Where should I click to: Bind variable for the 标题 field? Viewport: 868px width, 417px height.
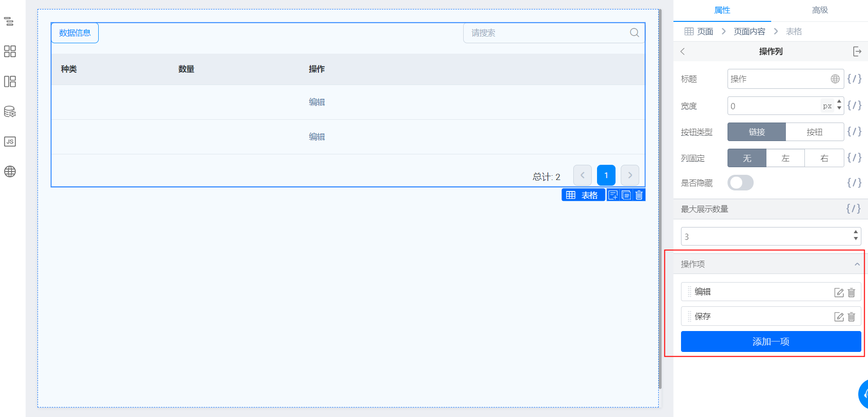tap(854, 79)
